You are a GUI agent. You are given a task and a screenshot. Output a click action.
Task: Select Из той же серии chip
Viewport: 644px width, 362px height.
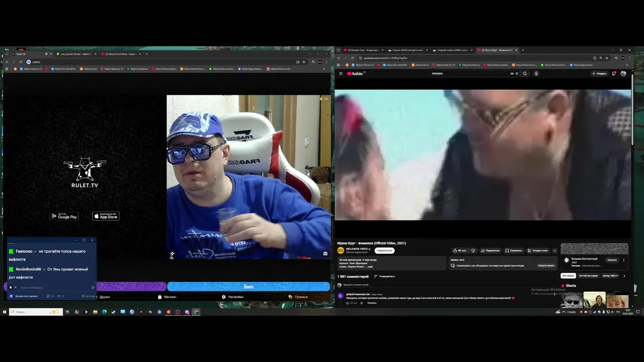(x=588, y=276)
